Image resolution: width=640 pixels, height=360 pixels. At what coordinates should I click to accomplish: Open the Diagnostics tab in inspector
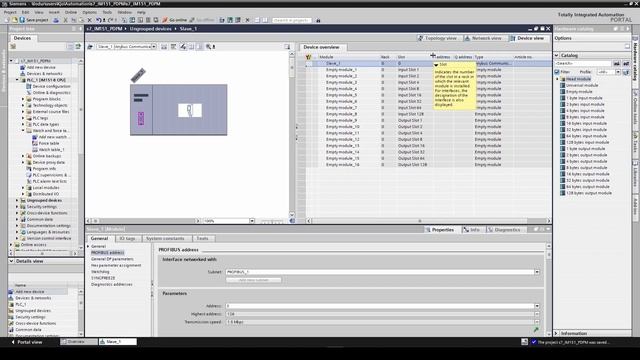point(504,230)
